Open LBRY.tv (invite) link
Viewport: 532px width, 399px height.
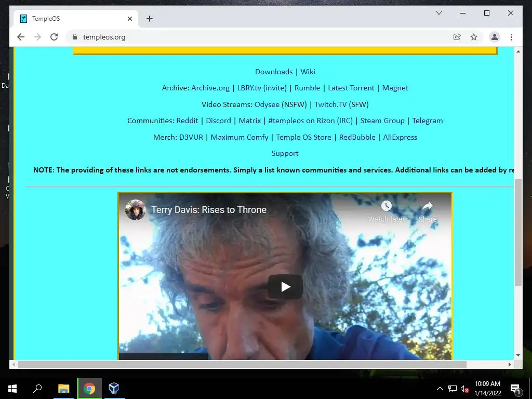[x=262, y=88]
